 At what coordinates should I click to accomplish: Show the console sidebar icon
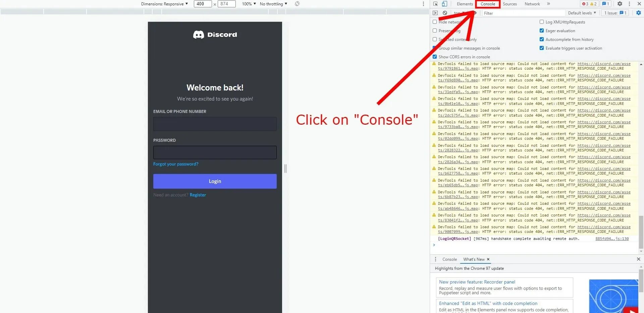[x=435, y=13]
